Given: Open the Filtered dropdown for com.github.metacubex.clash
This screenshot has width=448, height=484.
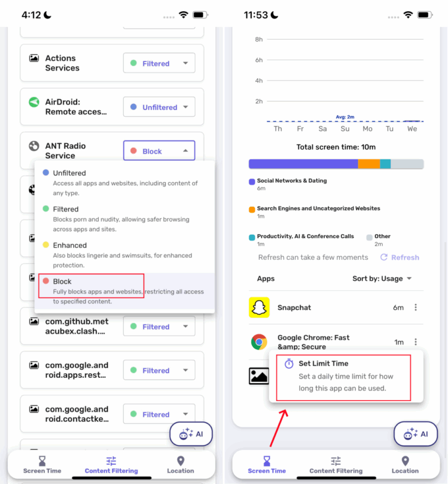Looking at the screenshot, I should tap(159, 326).
